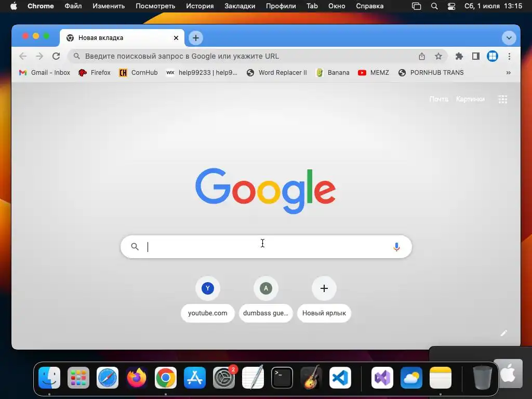
Task: Open Chrome three-dot menu
Action: [x=509, y=56]
